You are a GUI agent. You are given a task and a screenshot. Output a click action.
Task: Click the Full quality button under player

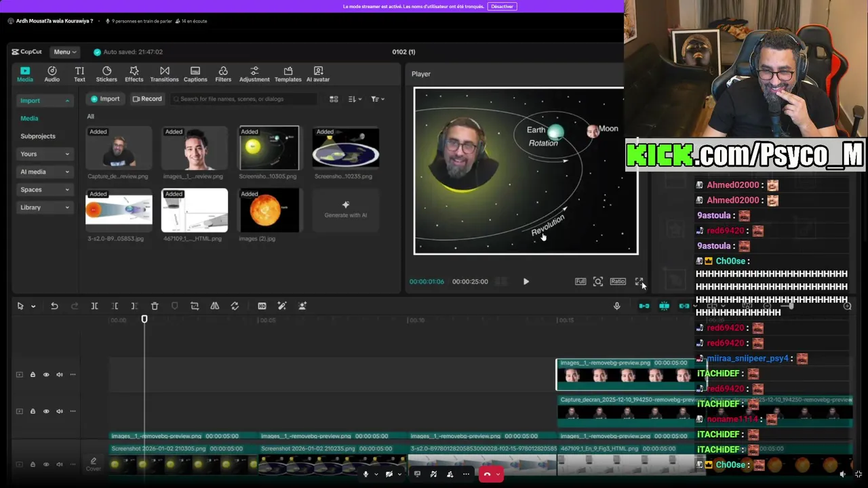[580, 281]
